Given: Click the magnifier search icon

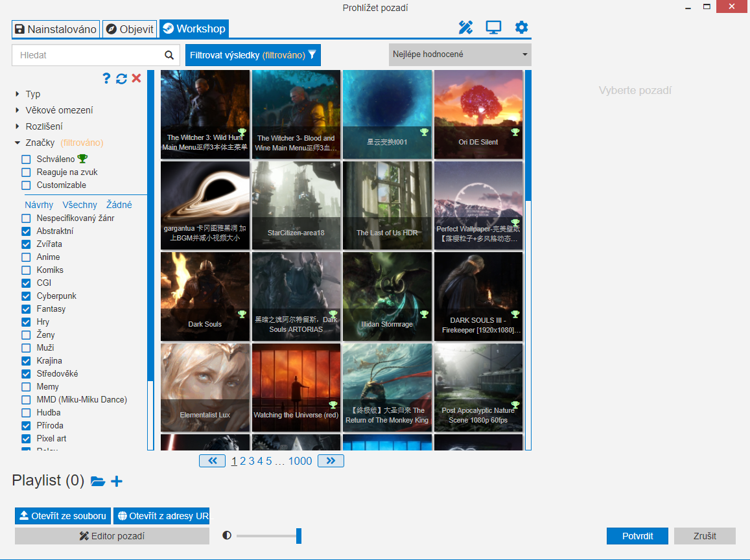Looking at the screenshot, I should click(x=169, y=55).
